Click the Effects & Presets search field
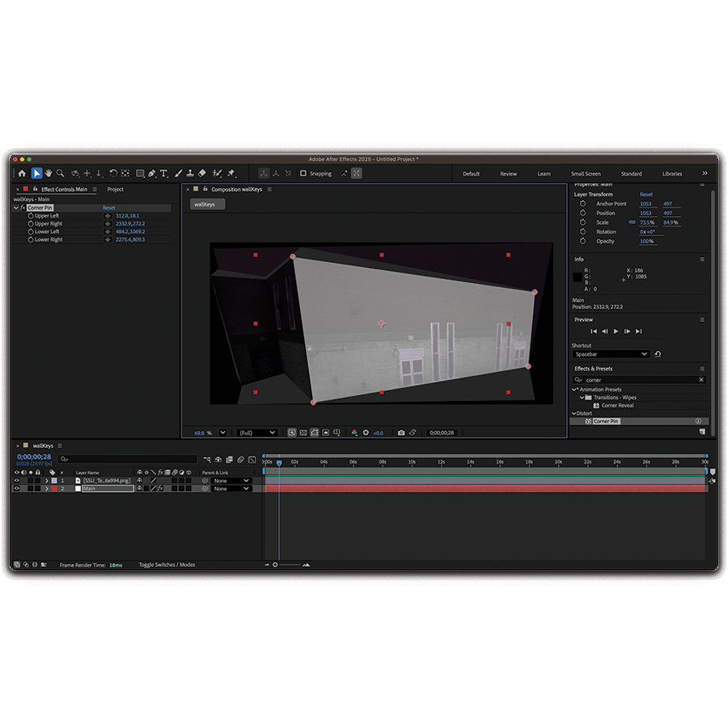Screen dimensions: 728x728 (x=639, y=379)
